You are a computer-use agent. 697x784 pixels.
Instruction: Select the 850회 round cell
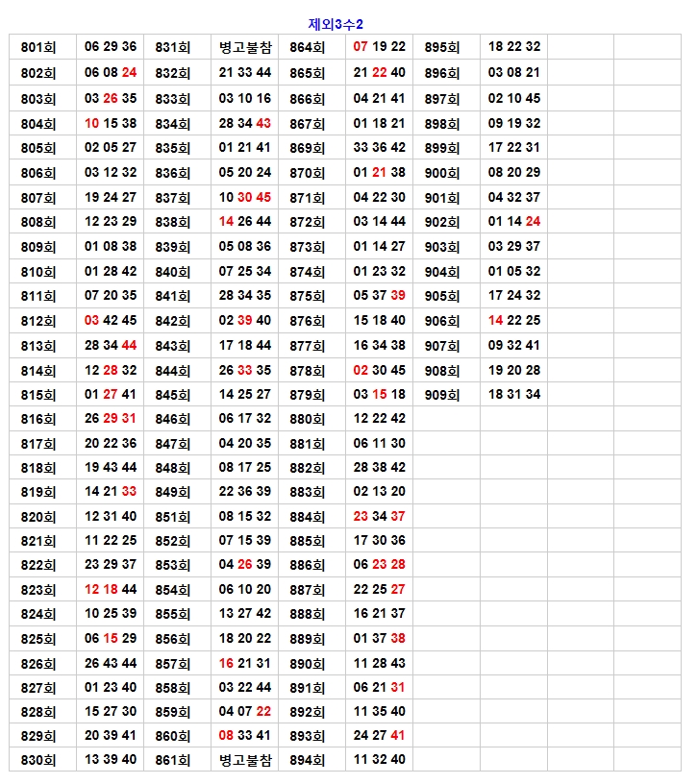(x=173, y=517)
